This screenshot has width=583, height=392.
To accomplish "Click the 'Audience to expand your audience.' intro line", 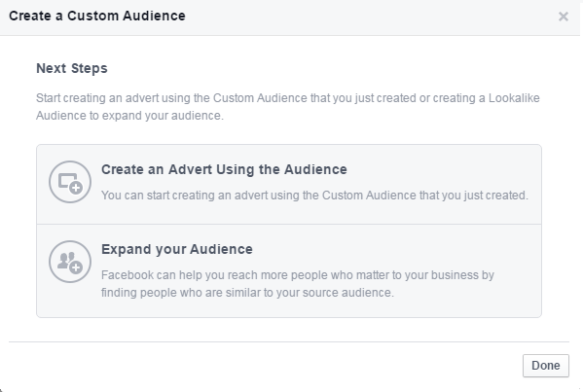I will [129, 116].
